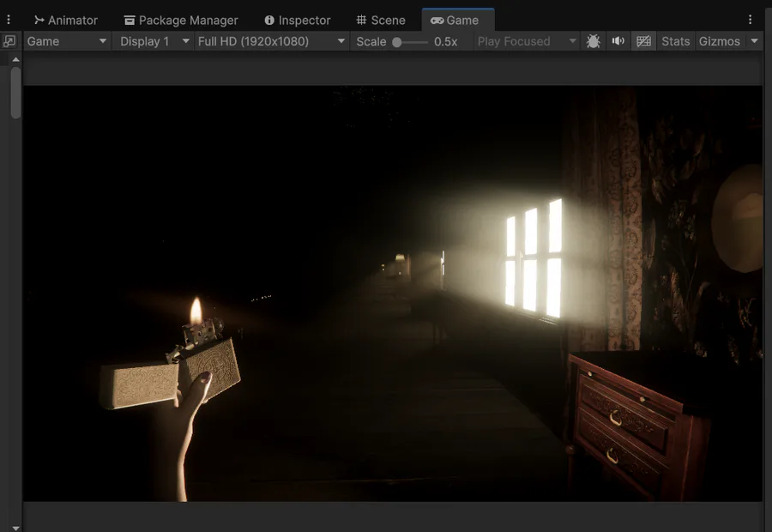Click the scrollbar down arrow

pos(15,528)
